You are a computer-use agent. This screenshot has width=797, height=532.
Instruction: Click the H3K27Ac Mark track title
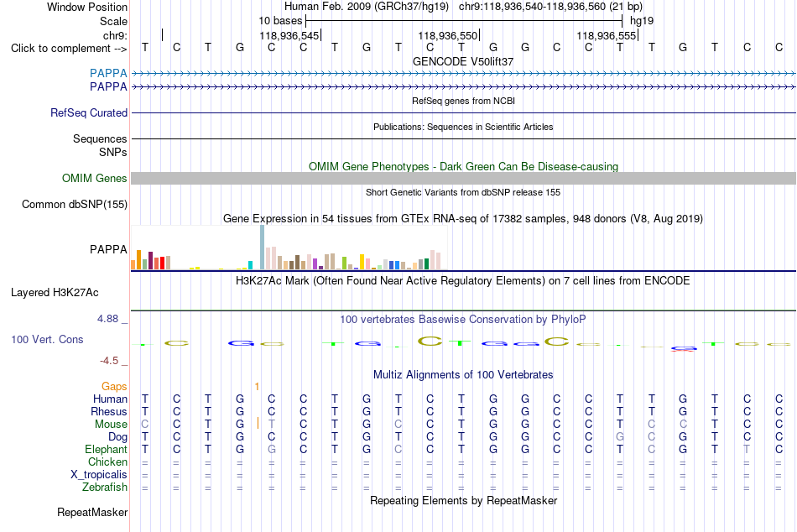point(463,281)
